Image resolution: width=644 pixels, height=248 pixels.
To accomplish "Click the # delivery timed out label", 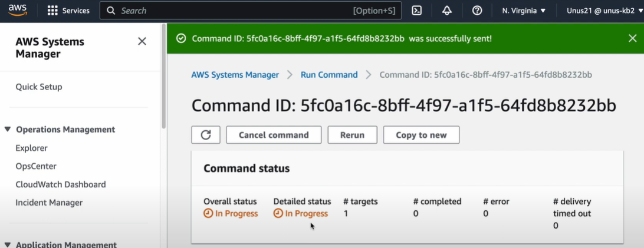I will pyautogui.click(x=572, y=207).
